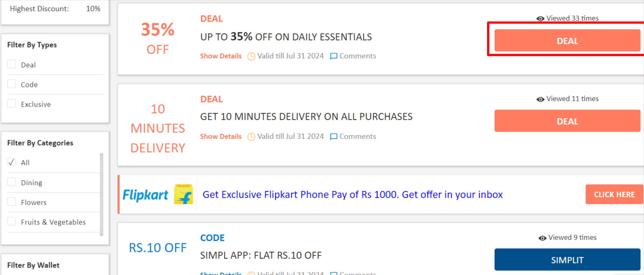This screenshot has height=275, width=644.
Task: Click eye icon beside Viewed 9 times
Action: [x=542, y=238]
